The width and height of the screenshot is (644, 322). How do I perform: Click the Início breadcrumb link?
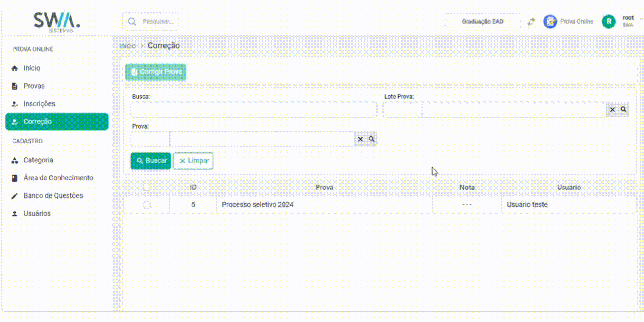click(127, 46)
